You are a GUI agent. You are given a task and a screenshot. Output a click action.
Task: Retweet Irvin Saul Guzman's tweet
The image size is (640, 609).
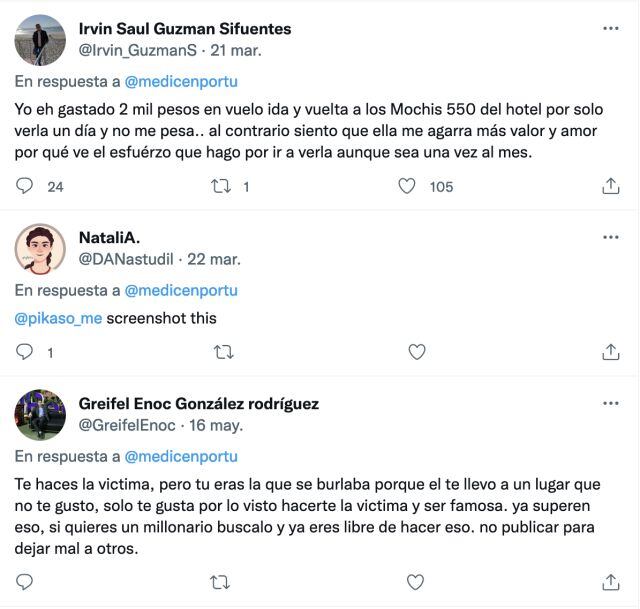[224, 186]
